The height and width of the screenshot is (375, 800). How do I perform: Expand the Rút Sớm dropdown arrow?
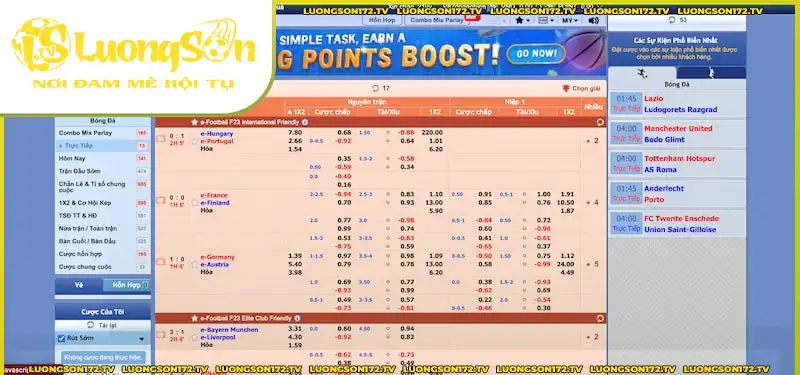(x=141, y=339)
